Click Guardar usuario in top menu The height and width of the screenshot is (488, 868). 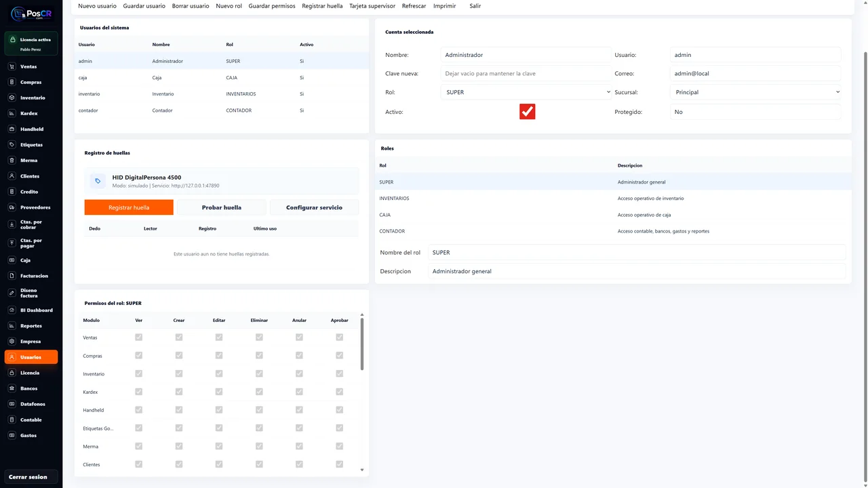[144, 5]
